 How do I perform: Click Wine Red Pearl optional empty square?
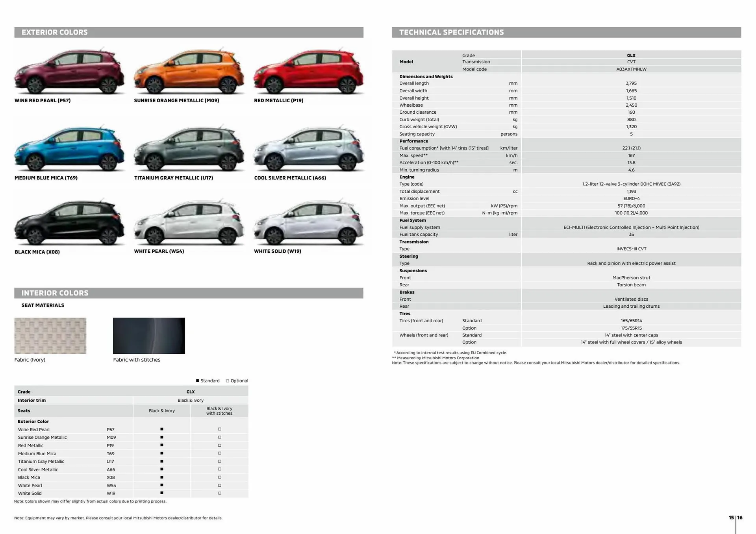pos(220,429)
